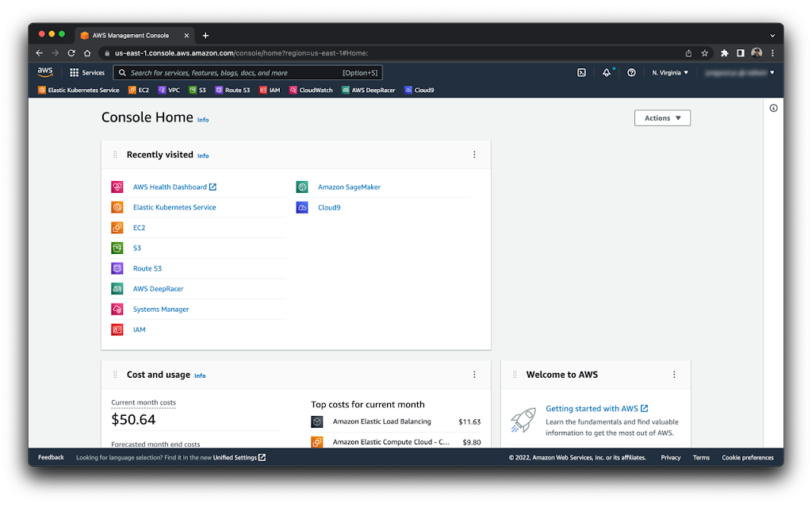Screen dimensions: 812x508
Task: Click the Amazon SageMaker icon
Action: click(302, 187)
